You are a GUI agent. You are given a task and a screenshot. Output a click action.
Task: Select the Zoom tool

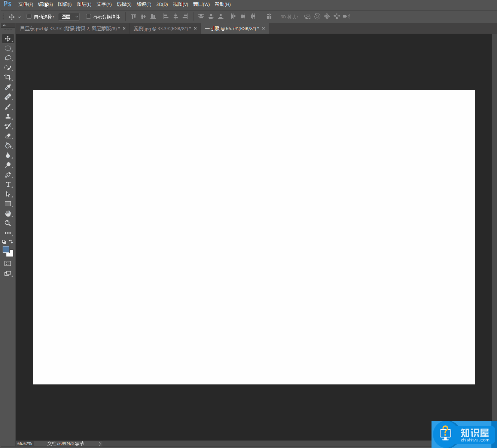click(x=8, y=223)
